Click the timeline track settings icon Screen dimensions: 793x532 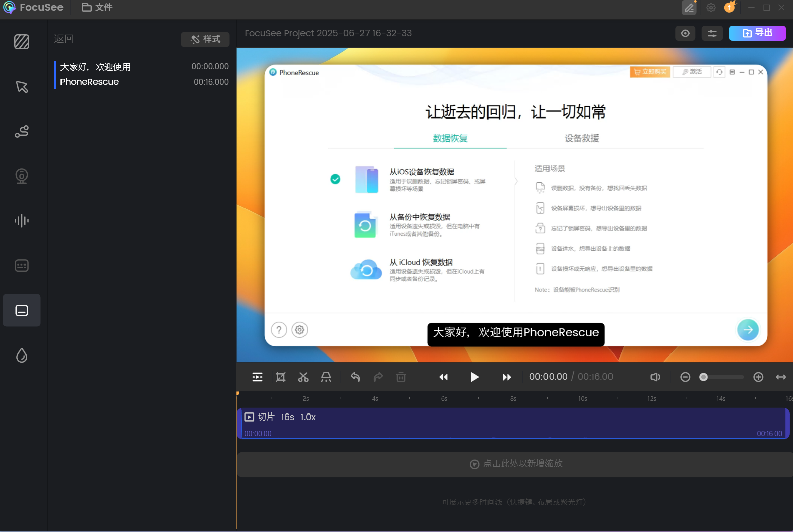tap(257, 377)
